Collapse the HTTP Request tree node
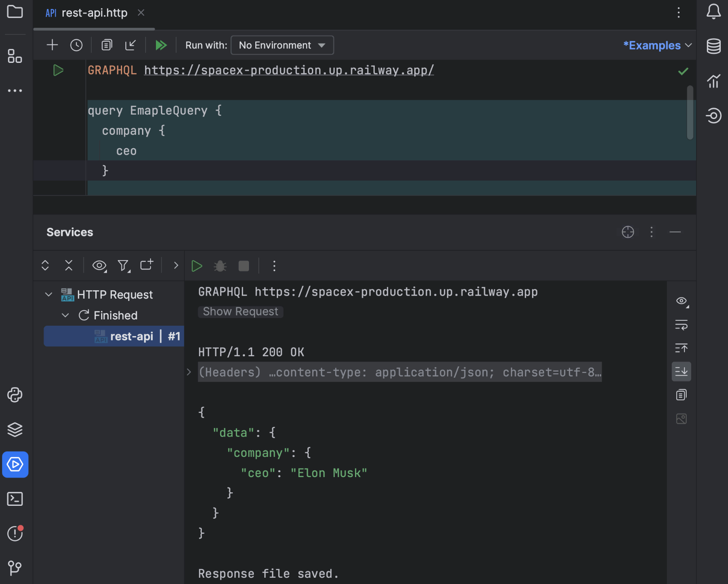This screenshot has height=584, width=728. click(49, 295)
